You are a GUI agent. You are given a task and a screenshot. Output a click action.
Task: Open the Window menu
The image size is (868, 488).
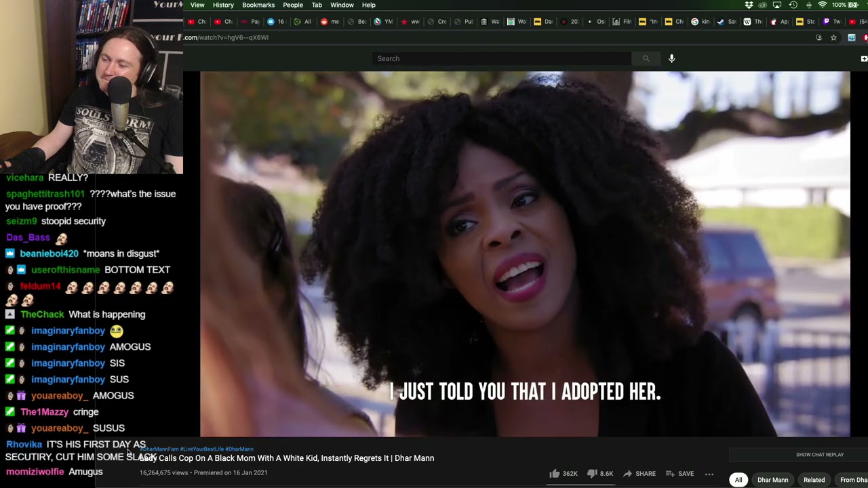click(342, 5)
